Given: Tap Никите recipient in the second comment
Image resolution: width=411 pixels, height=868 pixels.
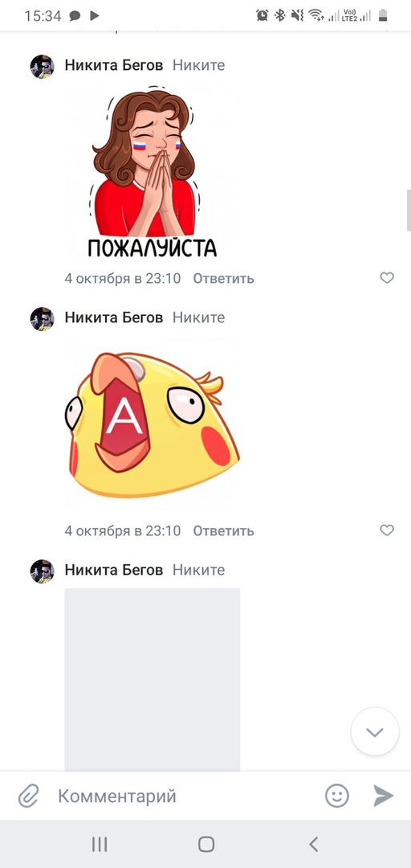Looking at the screenshot, I should pos(198,317).
